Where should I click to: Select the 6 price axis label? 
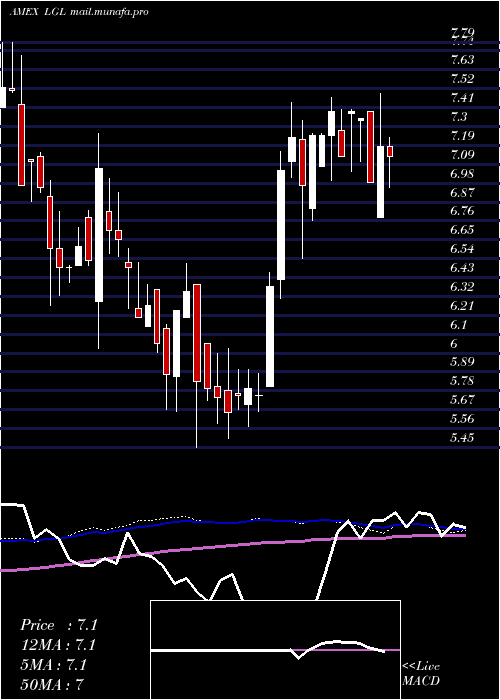[454, 344]
